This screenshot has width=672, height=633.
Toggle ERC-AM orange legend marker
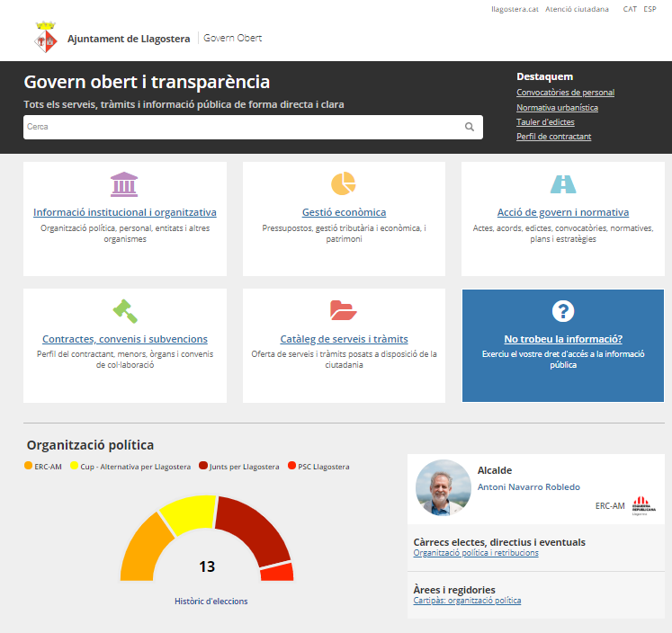[x=29, y=467]
